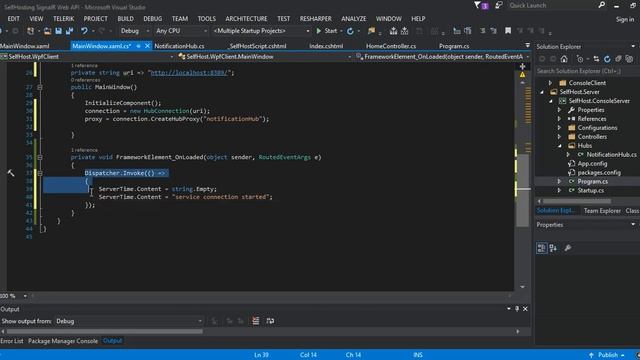Click the Quick Launch search magnifier icon

click(602, 5)
